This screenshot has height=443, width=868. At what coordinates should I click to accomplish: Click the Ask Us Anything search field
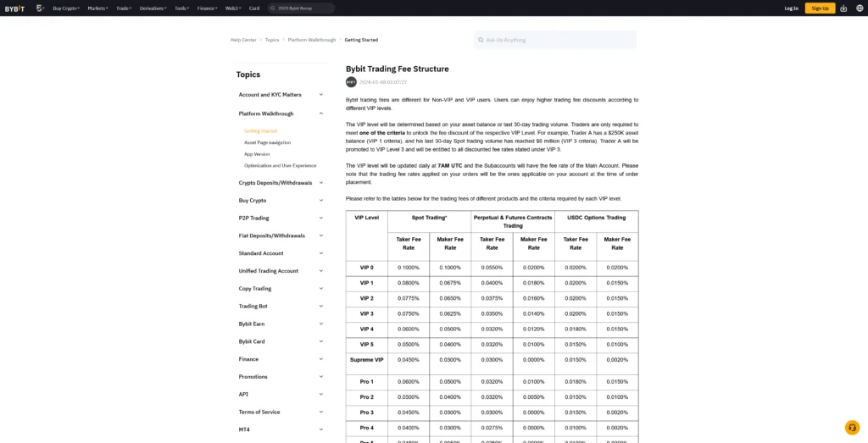(555, 40)
